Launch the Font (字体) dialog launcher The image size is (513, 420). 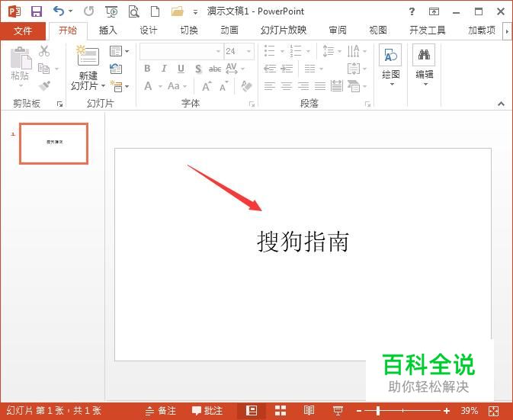tap(252, 104)
